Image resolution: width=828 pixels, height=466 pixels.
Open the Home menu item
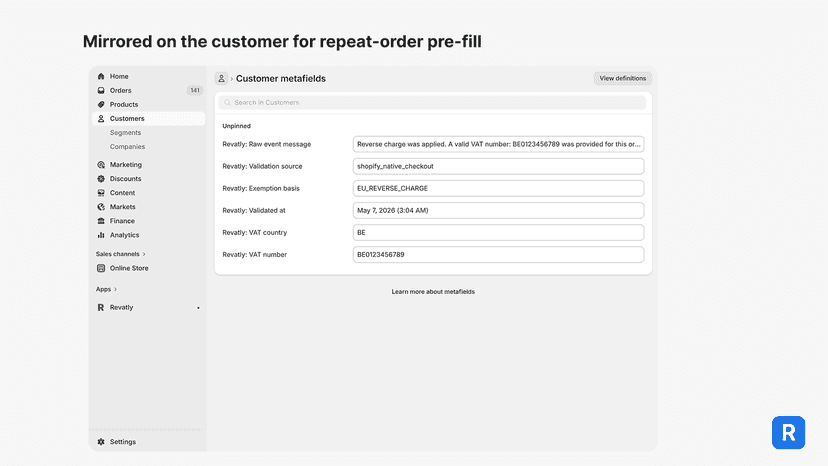[119, 76]
